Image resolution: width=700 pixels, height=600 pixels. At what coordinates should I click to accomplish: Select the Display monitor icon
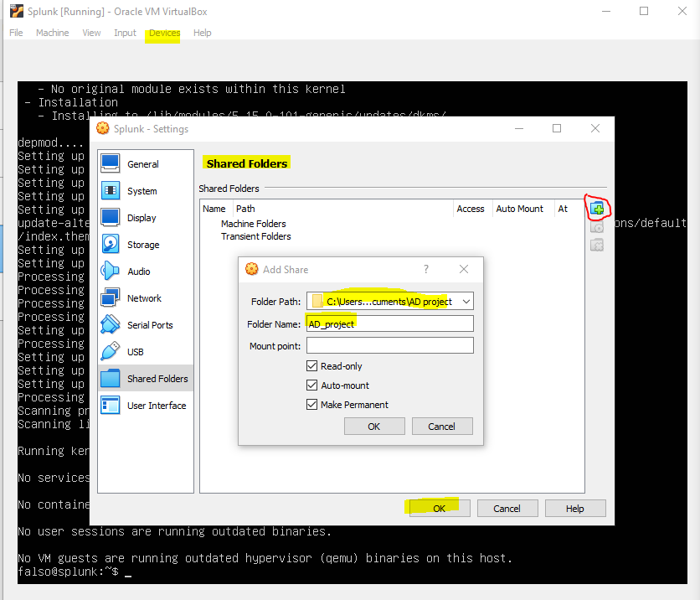(110, 218)
